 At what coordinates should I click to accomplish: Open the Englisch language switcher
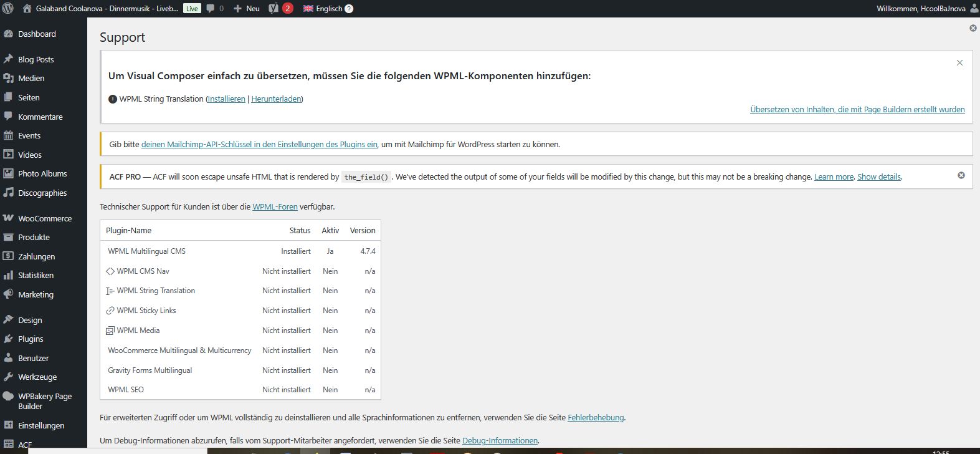(328, 9)
